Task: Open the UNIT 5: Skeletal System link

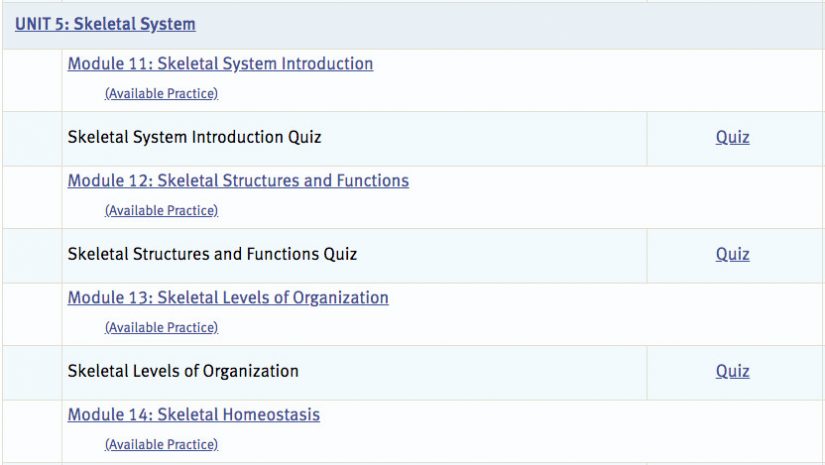Action: [105, 24]
